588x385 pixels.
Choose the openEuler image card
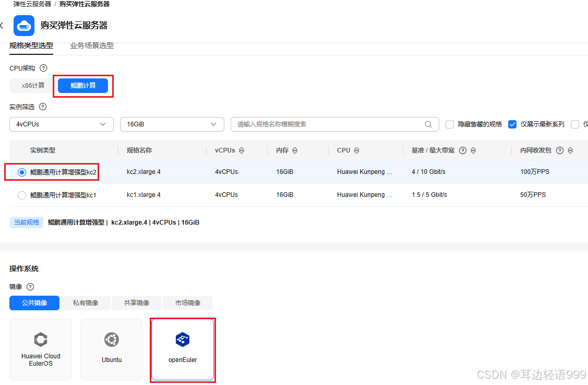click(x=183, y=349)
